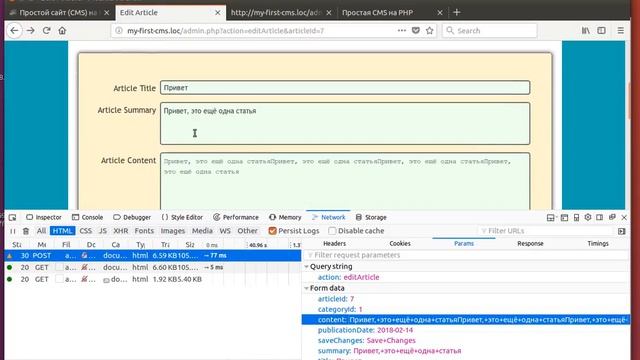640x360 pixels.
Task: Open the Storage panel
Action: click(371, 218)
